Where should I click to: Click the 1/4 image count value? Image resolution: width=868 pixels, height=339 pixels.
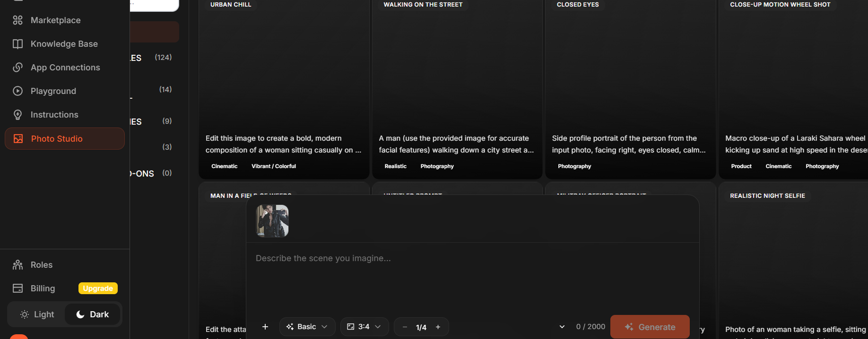[421, 327]
